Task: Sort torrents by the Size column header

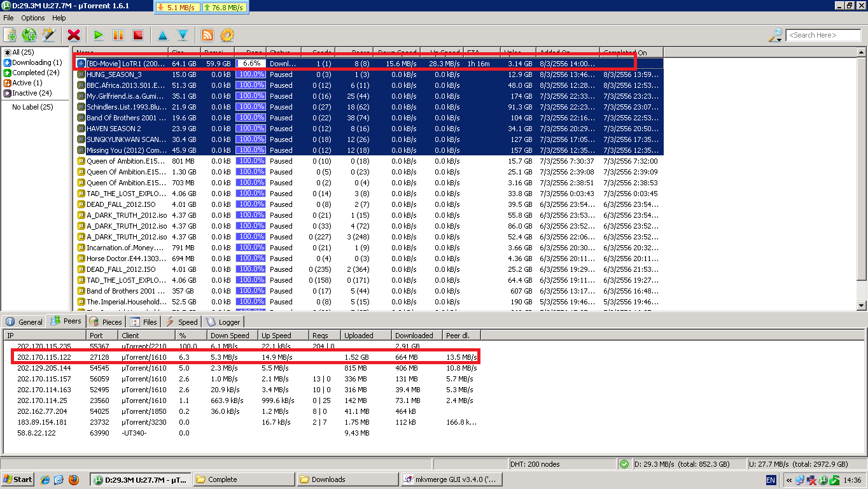Action: click(x=185, y=52)
